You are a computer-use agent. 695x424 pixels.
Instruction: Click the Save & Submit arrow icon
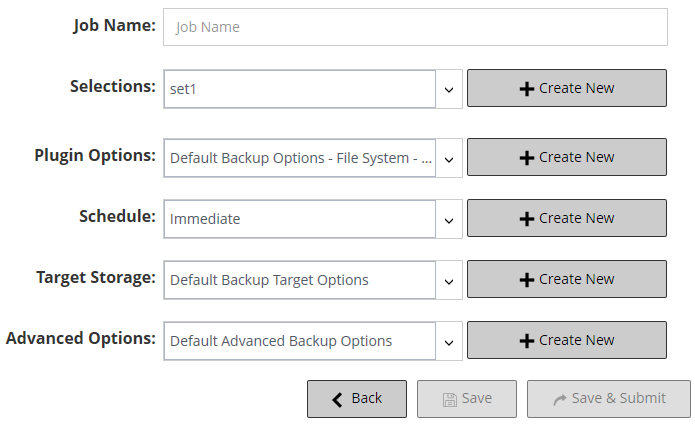click(x=559, y=398)
